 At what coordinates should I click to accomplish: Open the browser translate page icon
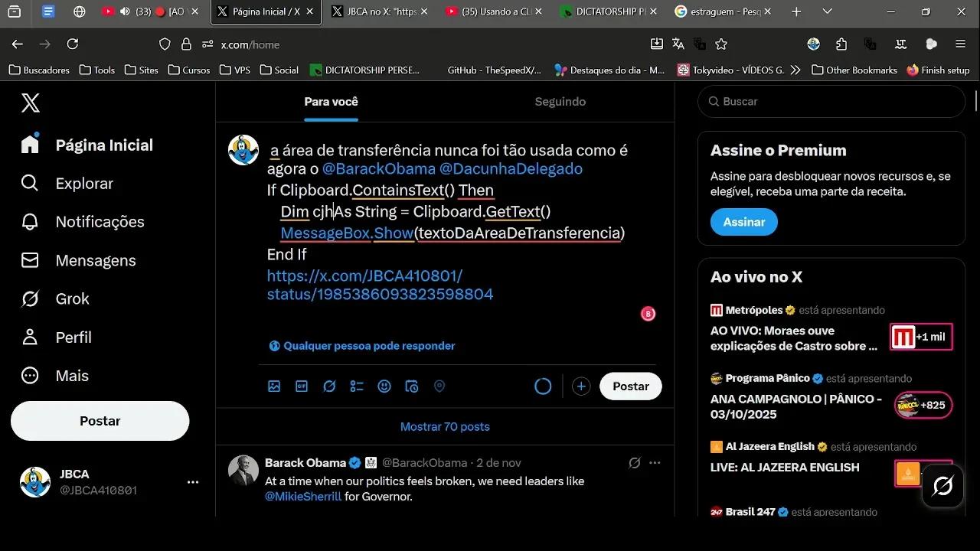click(x=678, y=44)
